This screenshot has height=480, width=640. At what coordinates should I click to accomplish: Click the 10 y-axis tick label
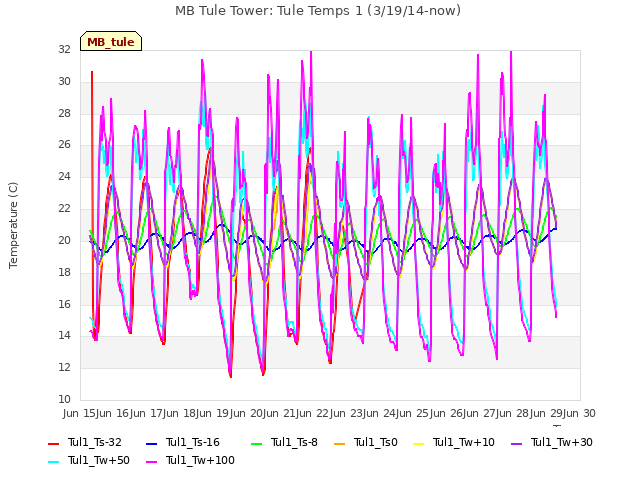pyautogui.click(x=64, y=399)
